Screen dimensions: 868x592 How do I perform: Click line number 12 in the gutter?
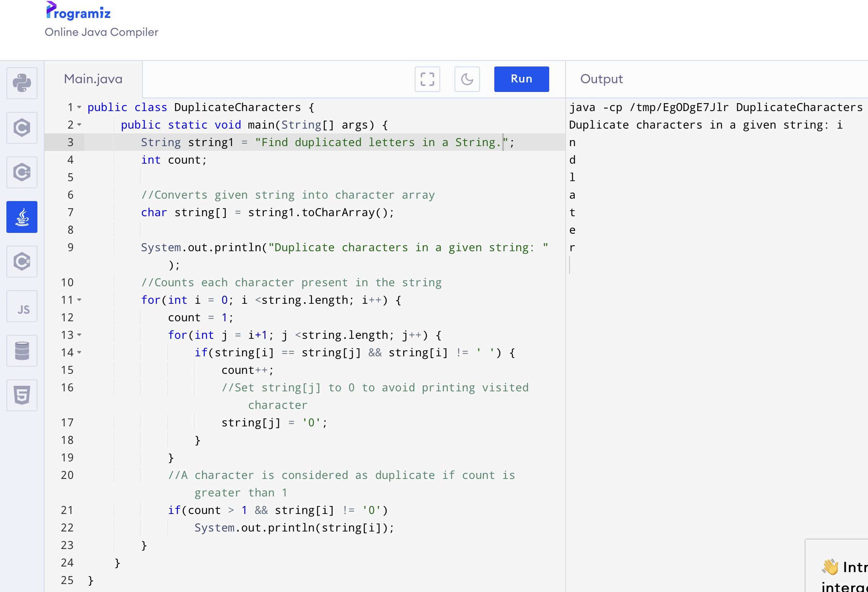coord(67,318)
